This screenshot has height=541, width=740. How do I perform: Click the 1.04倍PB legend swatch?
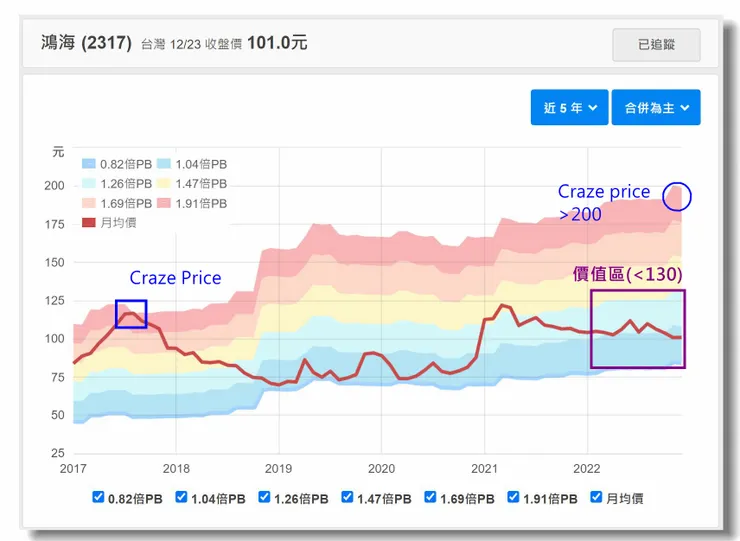pos(164,165)
